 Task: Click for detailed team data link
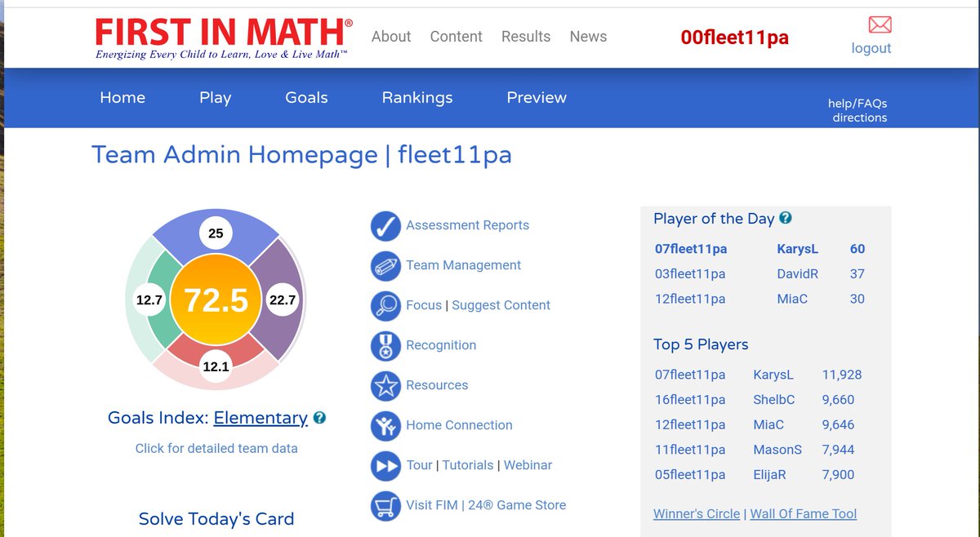(216, 448)
